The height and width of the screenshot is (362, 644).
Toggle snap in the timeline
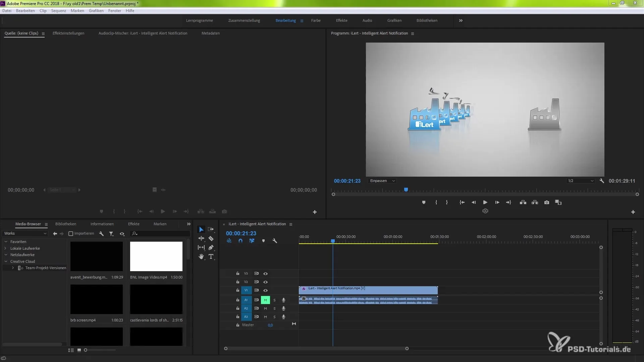[240, 241]
